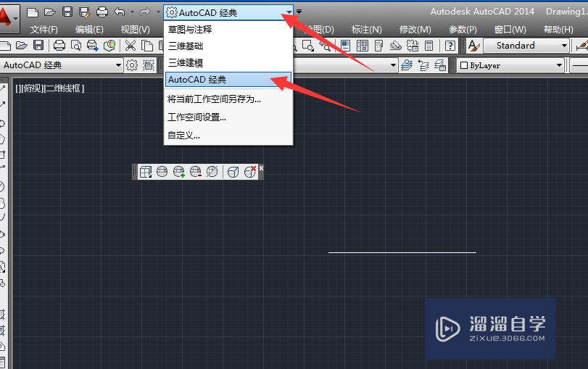The width and height of the screenshot is (588, 369).
Task: Click Save in the Standard toolbar
Action: [x=38, y=46]
